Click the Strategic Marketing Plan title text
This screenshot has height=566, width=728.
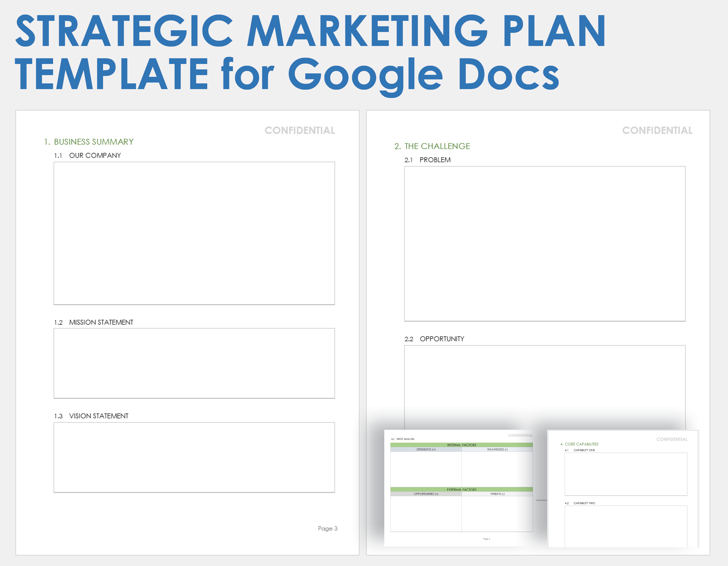(x=310, y=32)
